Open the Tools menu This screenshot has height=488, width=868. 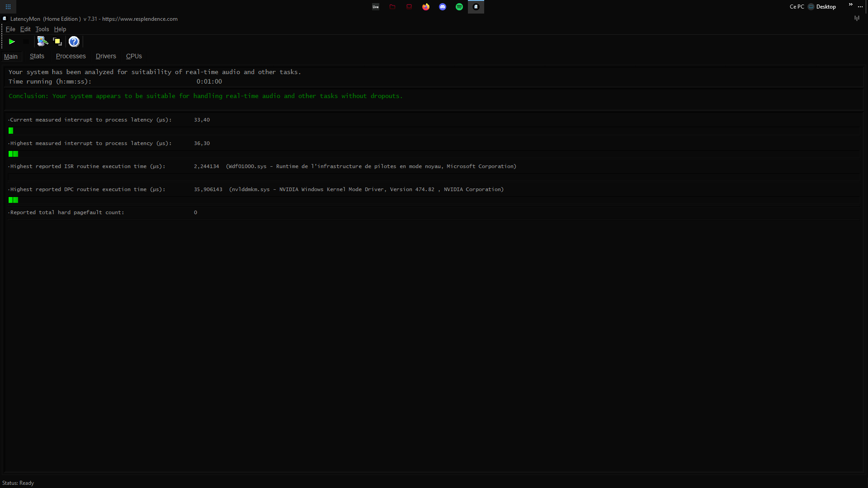pos(42,29)
